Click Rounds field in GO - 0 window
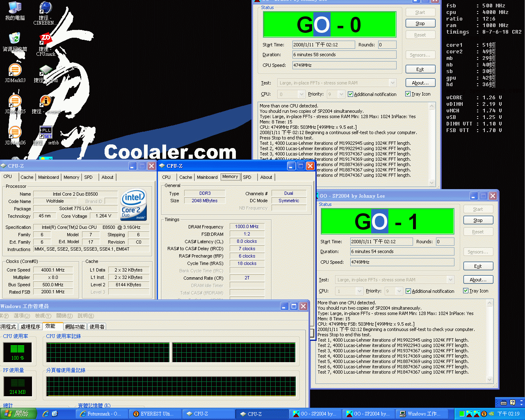The height and width of the screenshot is (420, 525). [x=387, y=45]
